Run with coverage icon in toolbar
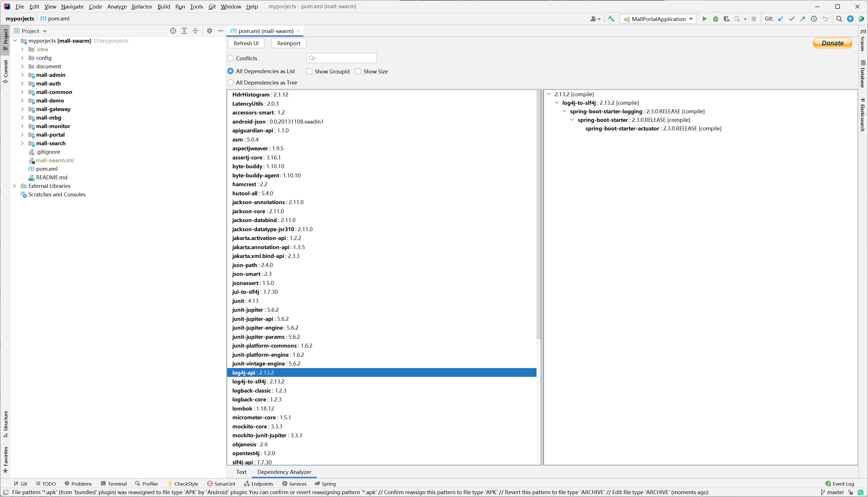Screen dimensions: 868x497 pos(726,19)
